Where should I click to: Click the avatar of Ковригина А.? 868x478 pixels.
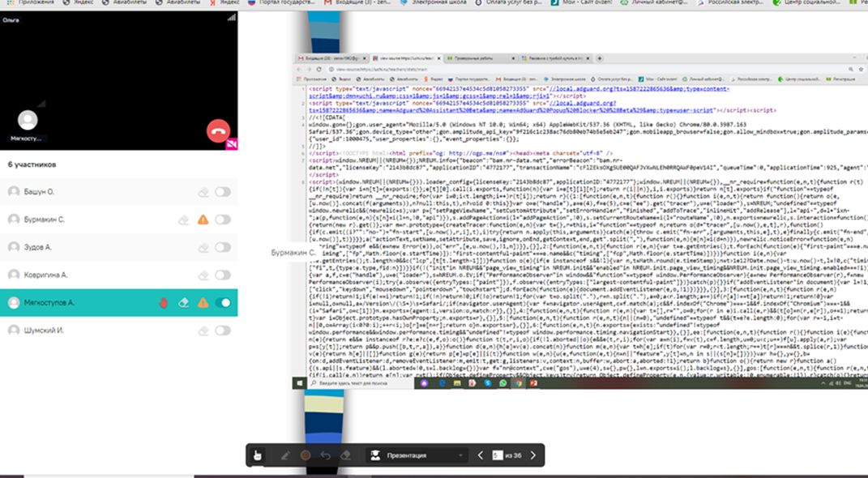click(x=14, y=275)
